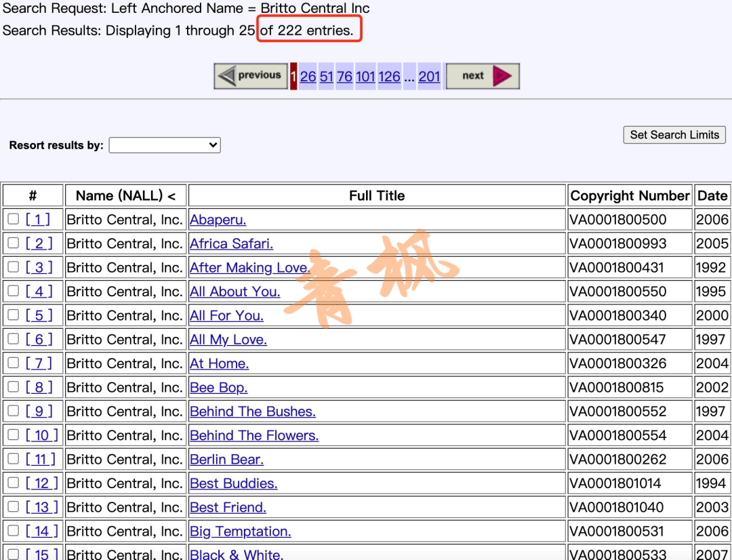Screen dimensions: 732x560
Task: Click copyright number VA0001800993
Action: [617, 243]
